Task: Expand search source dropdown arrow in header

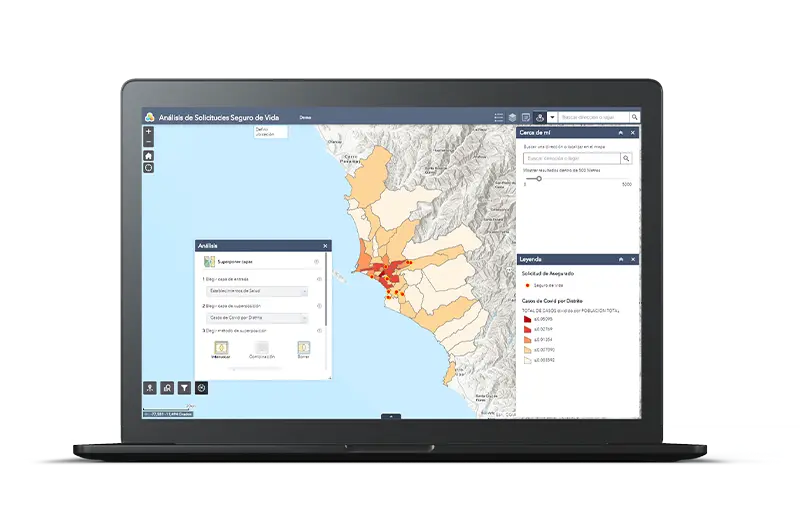Action: click(x=552, y=117)
